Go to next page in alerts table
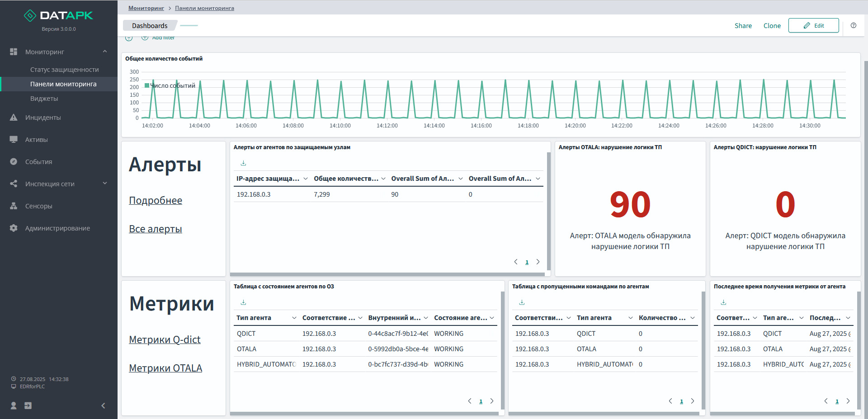Screen dimensions: 868x419 point(538,262)
